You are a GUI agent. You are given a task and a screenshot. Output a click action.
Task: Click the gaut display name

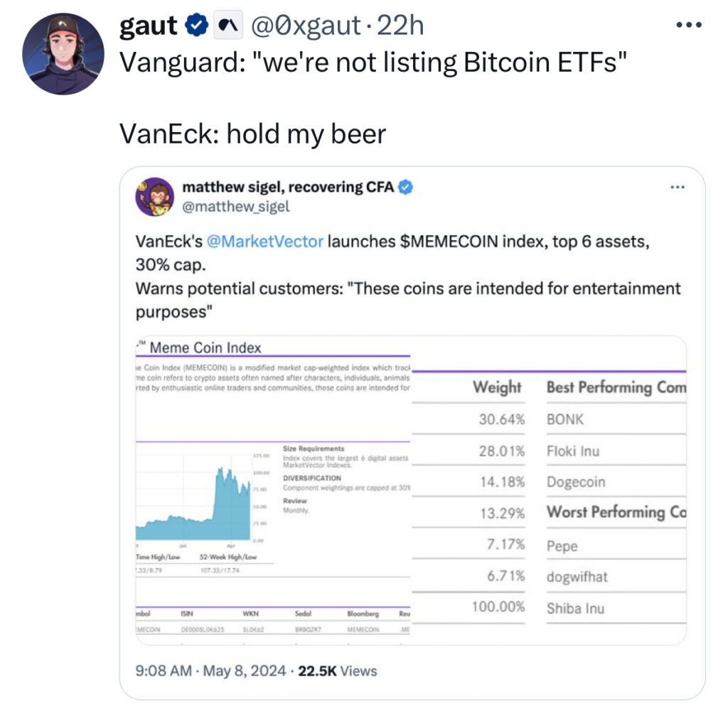pos(148,26)
